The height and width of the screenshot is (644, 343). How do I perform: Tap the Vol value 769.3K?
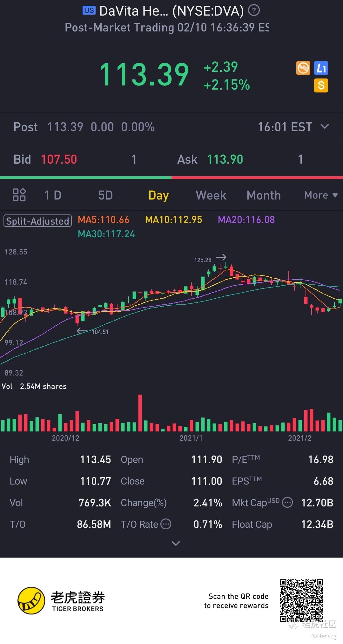point(95,503)
